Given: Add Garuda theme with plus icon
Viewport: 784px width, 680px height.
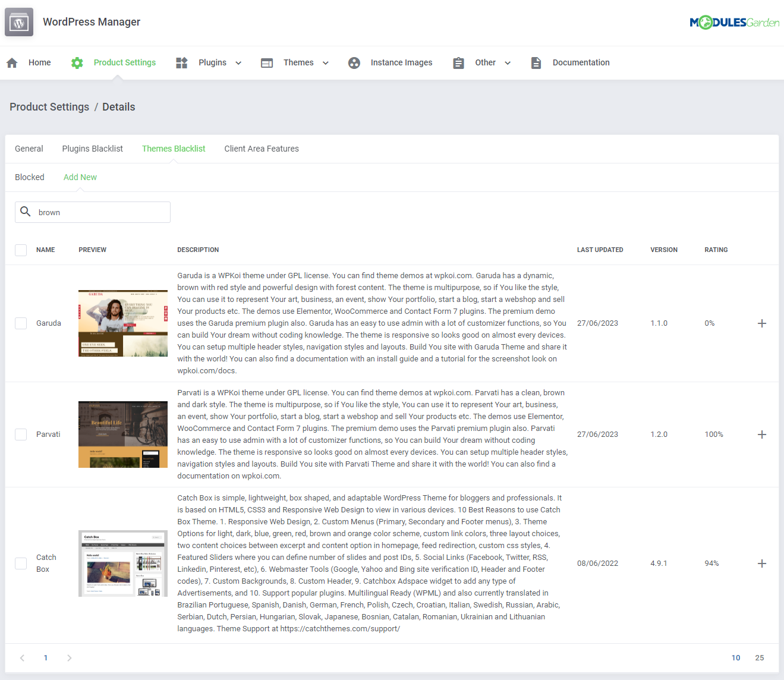Looking at the screenshot, I should (762, 323).
